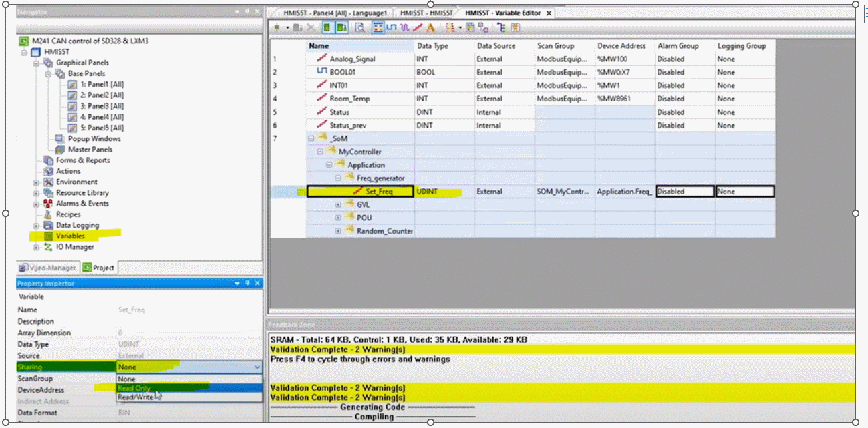Close the Variable Editor tab
The width and height of the screenshot is (868, 428).
coord(549,13)
